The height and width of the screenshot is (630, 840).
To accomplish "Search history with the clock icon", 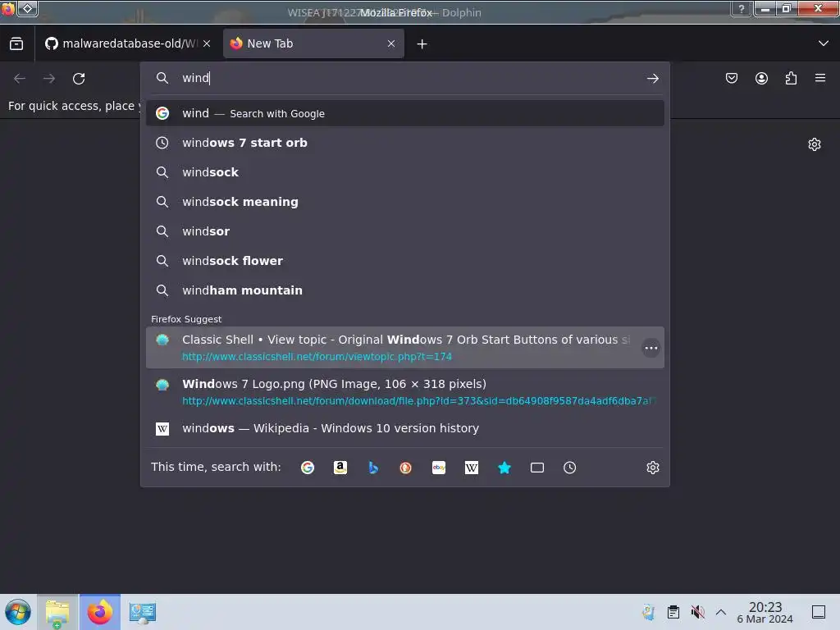I will click(569, 468).
